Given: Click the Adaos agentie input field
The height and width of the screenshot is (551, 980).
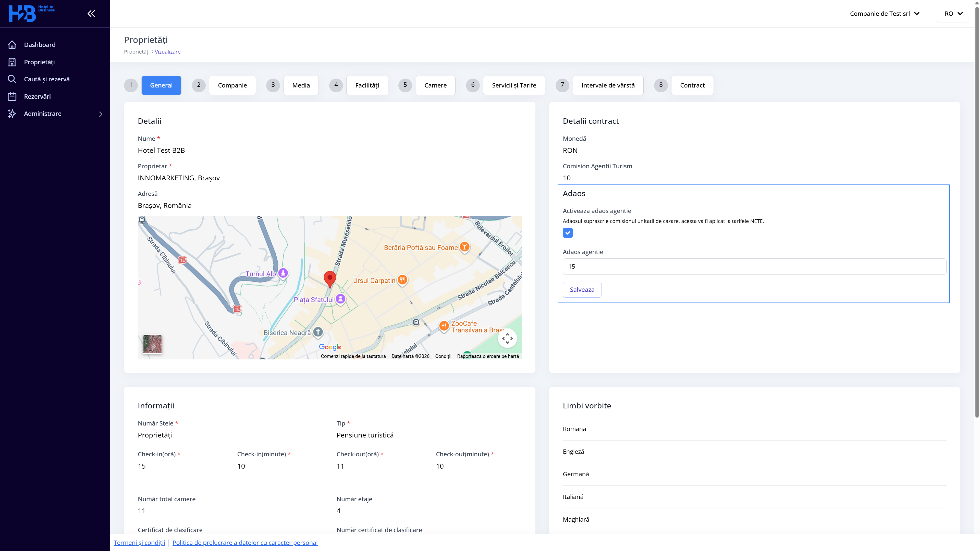Looking at the screenshot, I should click(x=754, y=267).
